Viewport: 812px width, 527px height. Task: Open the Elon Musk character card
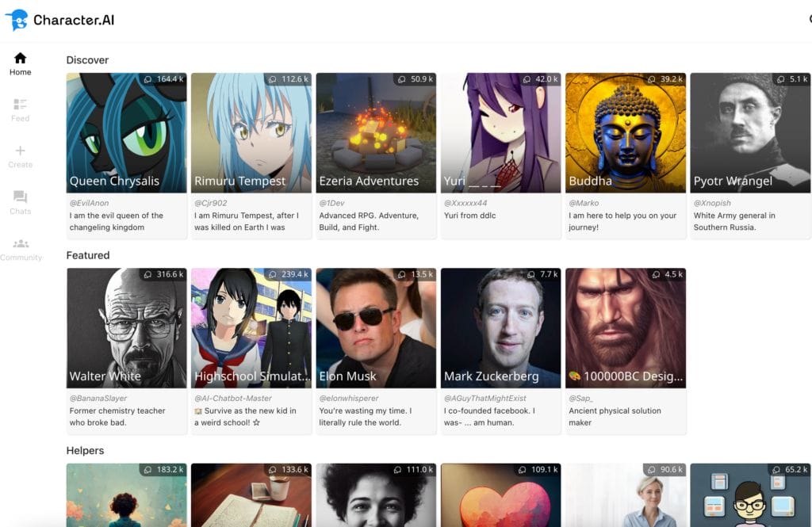[x=375, y=327]
